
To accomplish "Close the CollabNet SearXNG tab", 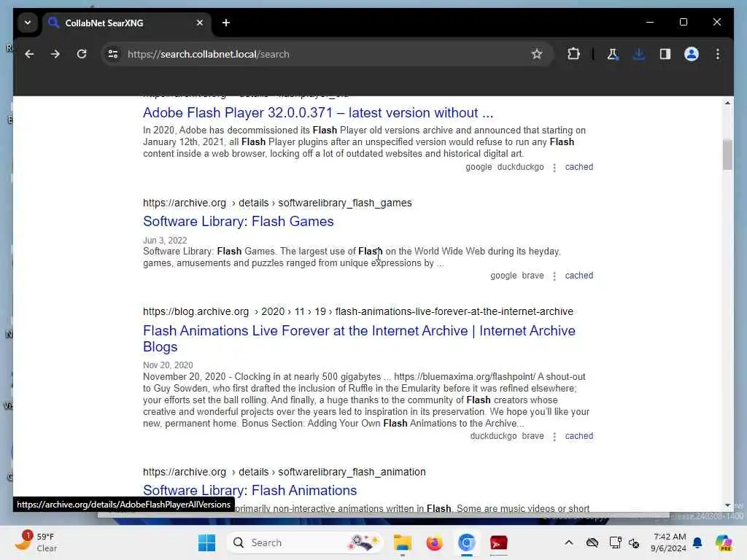I will point(200,23).
